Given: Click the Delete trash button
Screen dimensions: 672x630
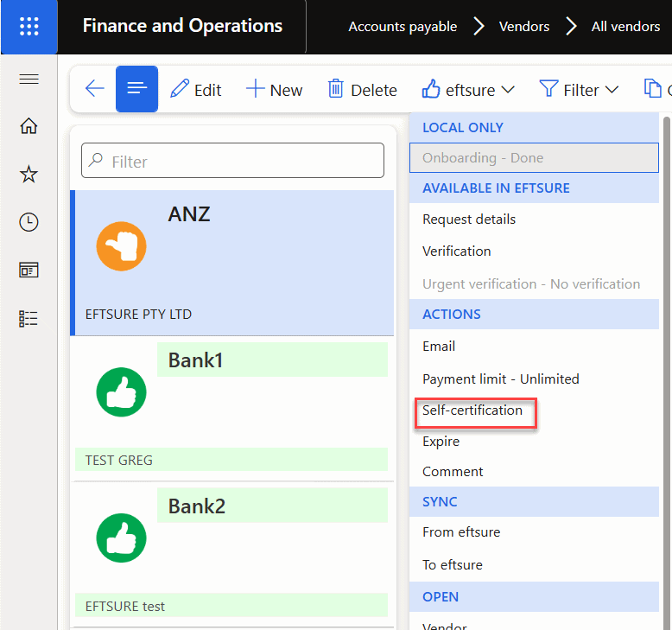Looking at the screenshot, I should tap(363, 90).
